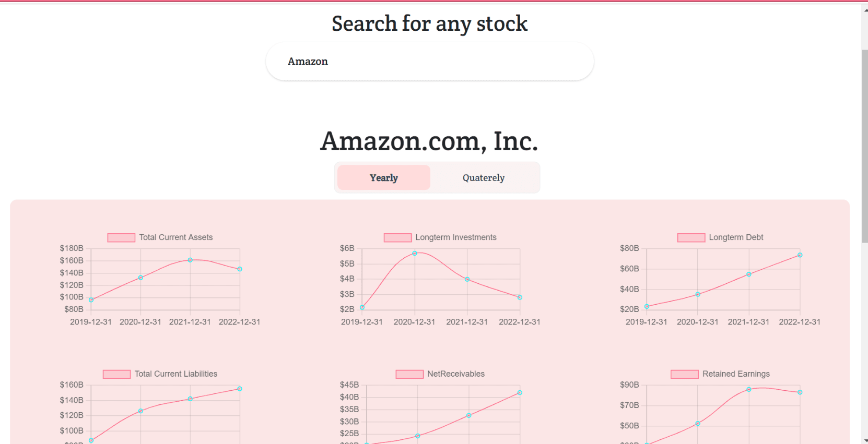This screenshot has width=868, height=444.
Task: Click the Longterm Debt legend label
Action: pos(736,237)
